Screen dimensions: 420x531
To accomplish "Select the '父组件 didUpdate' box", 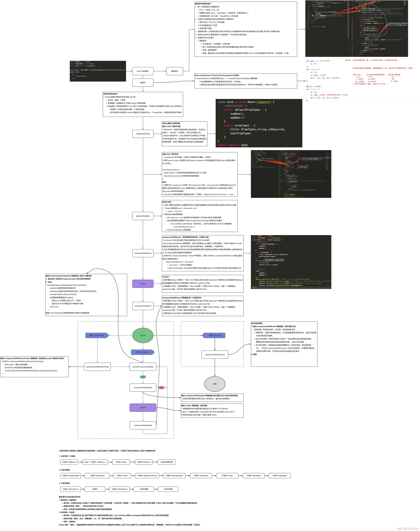I will coord(280,476).
